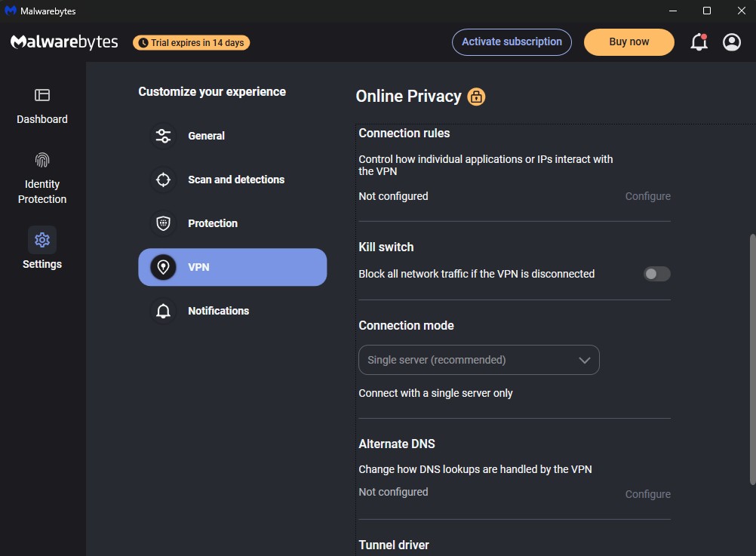Screen dimensions: 756x556
Task: Click the Buy now button
Action: [628, 42]
